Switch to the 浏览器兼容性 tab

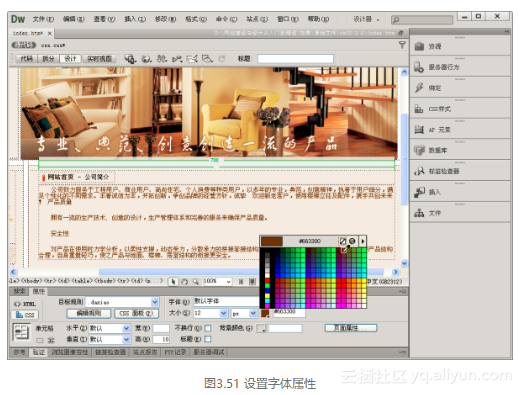[x=69, y=352]
